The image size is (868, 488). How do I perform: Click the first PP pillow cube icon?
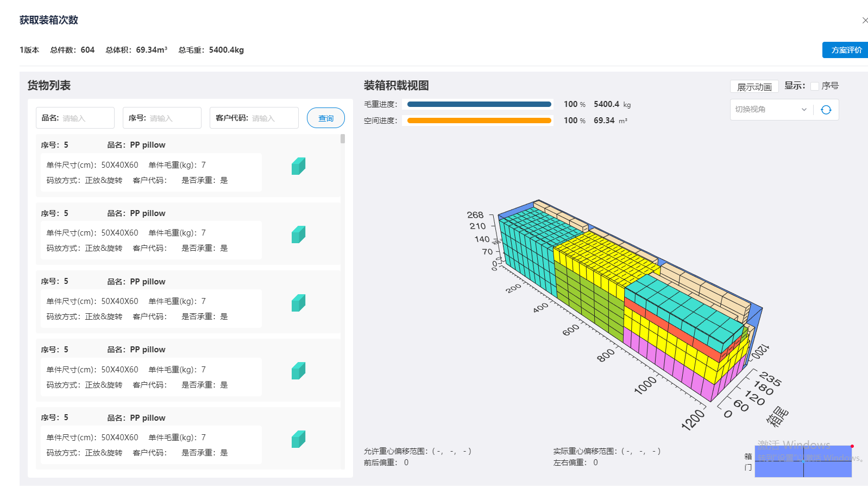click(x=298, y=166)
